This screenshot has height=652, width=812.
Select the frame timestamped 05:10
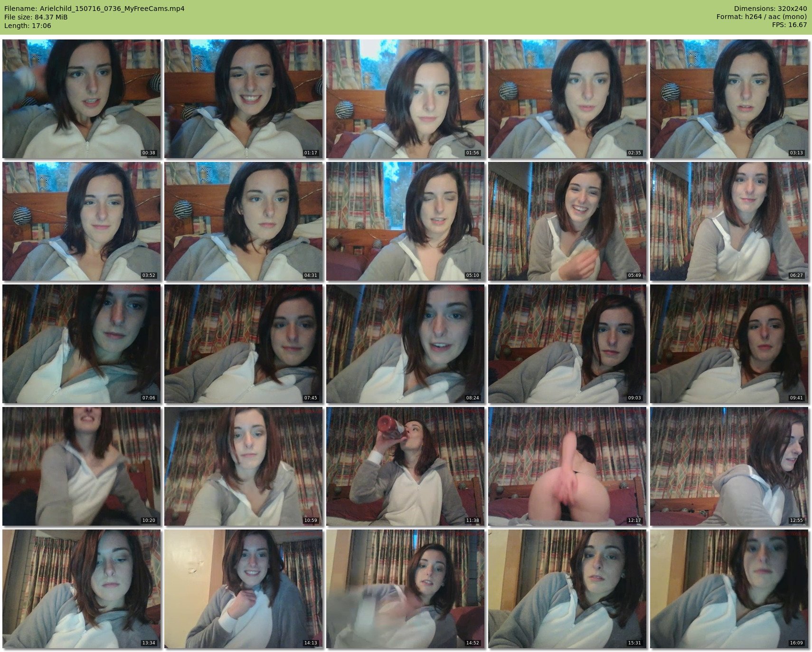[405, 221]
